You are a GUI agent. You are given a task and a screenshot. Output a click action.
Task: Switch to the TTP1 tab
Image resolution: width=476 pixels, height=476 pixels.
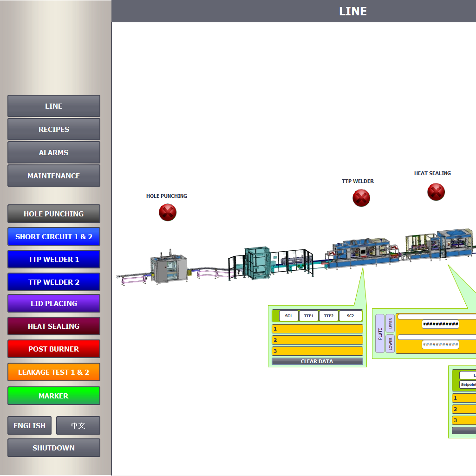click(308, 316)
